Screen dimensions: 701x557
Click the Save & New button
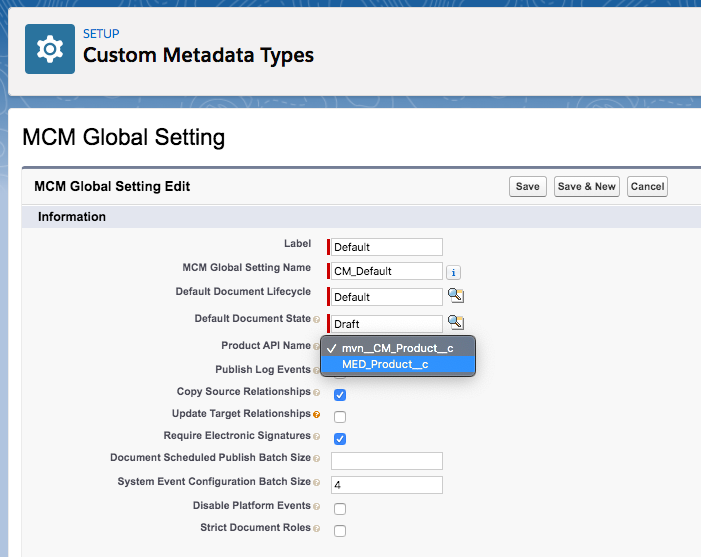587,187
